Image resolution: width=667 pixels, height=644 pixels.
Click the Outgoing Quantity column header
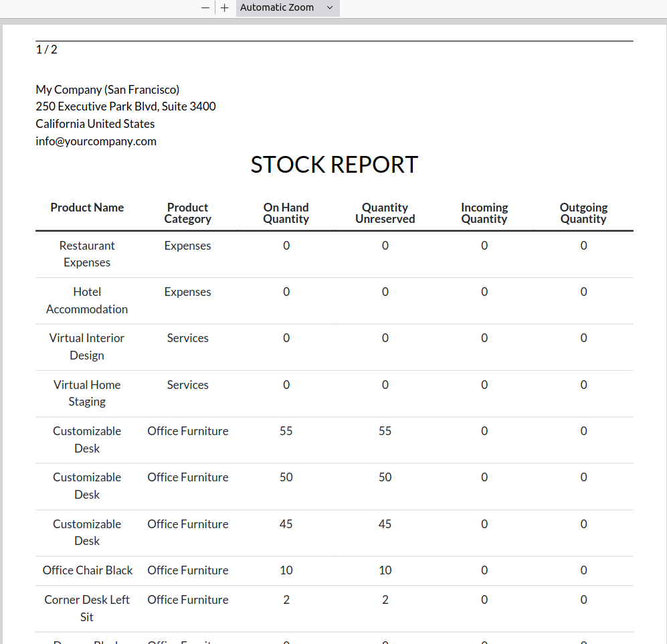tap(583, 214)
